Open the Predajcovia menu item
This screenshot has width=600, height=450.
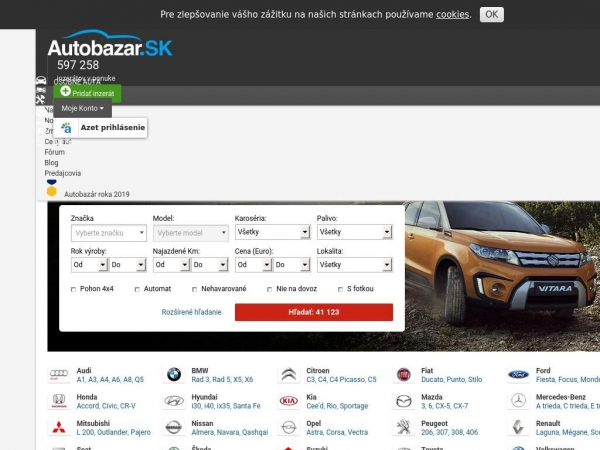coord(63,173)
